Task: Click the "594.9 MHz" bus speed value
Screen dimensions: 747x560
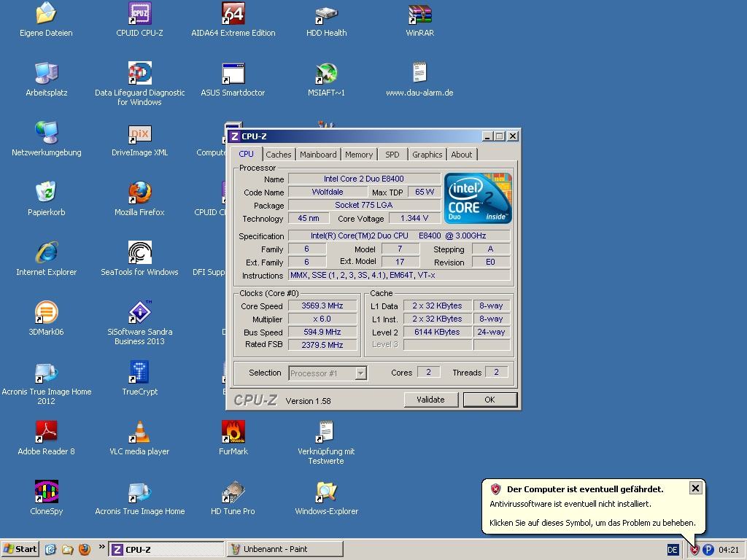Action: pos(322,332)
